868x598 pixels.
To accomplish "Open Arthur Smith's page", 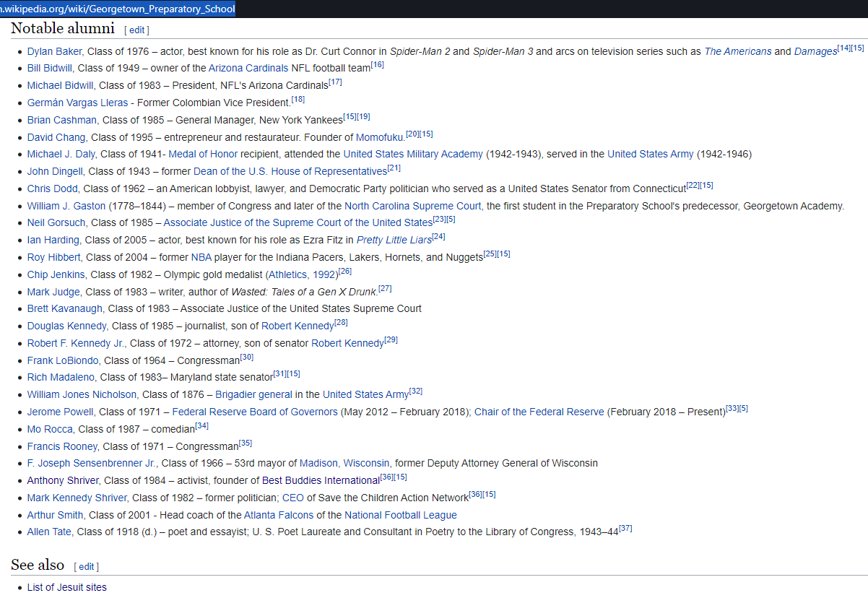I will 55,515.
